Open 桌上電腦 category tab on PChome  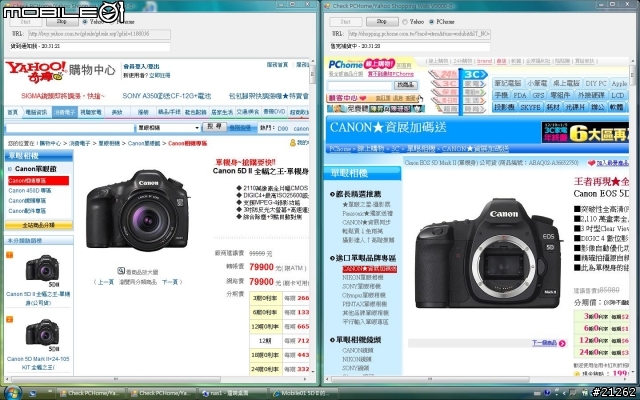[566, 83]
